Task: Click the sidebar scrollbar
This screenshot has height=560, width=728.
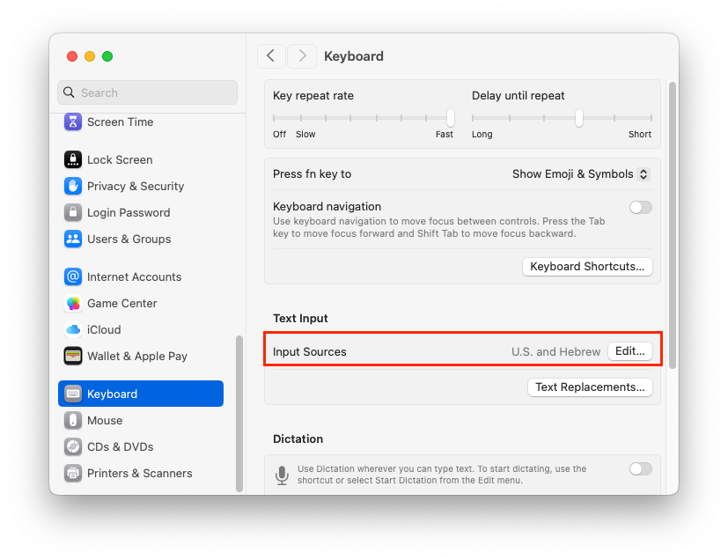Action: 239,413
